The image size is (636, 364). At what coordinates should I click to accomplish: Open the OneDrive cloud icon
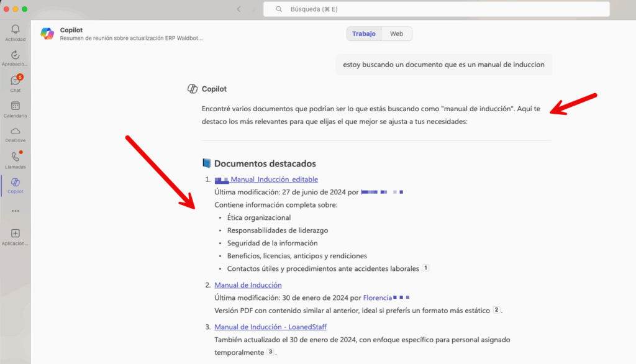16,132
